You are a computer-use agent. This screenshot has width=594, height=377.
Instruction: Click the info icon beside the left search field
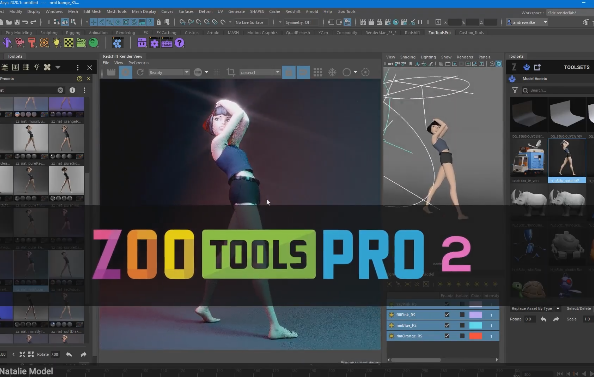72,90
